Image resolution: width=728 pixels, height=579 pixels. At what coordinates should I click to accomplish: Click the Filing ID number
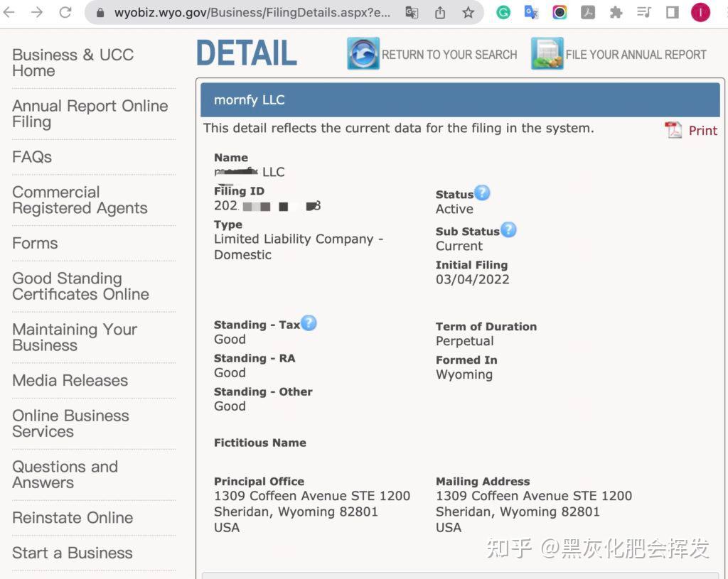coord(267,205)
